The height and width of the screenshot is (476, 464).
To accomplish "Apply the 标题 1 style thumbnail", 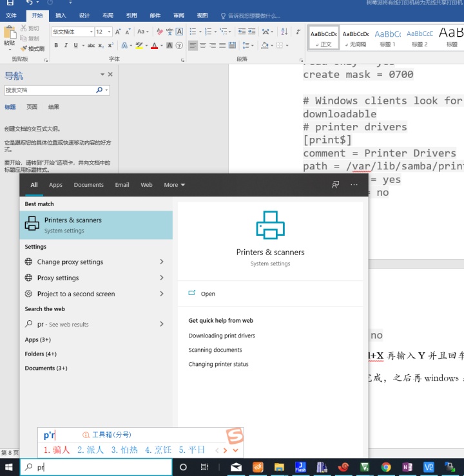I will (x=387, y=37).
